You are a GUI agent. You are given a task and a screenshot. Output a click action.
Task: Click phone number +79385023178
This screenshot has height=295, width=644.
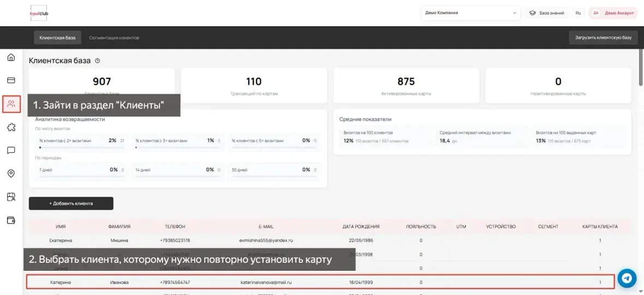[x=175, y=240]
